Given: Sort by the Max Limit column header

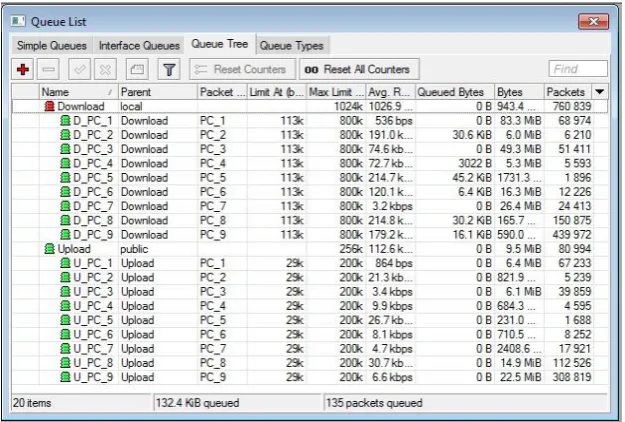Looking at the screenshot, I should (x=336, y=92).
